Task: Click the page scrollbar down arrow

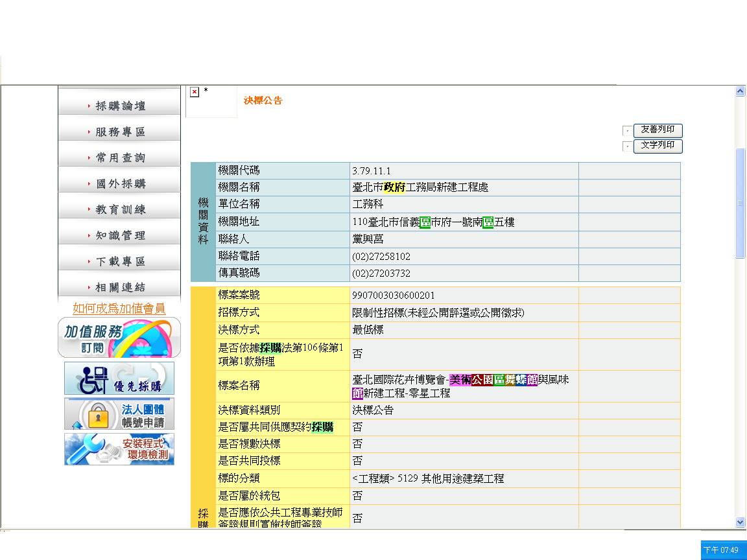Action: 741,522
